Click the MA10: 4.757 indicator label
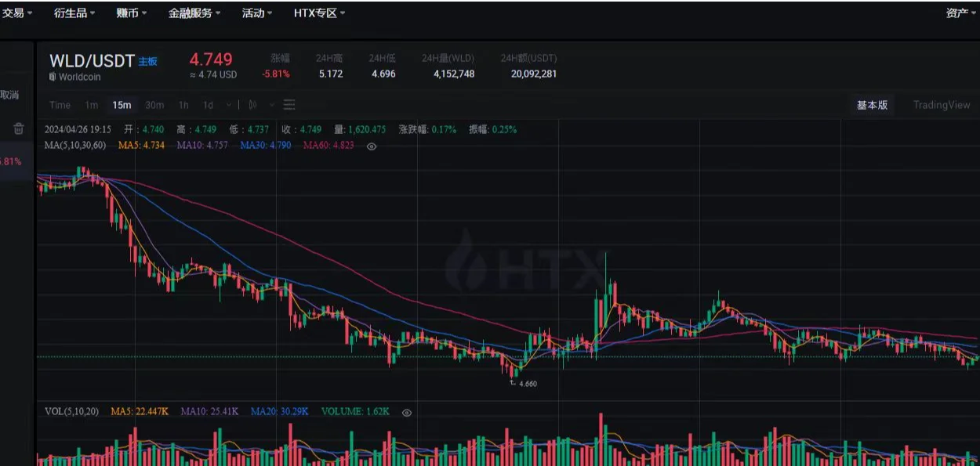Screen dimensions: 980x466 [202, 146]
